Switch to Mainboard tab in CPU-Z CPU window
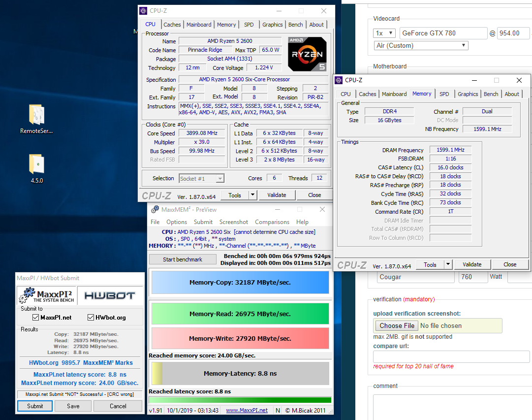 coord(199,25)
